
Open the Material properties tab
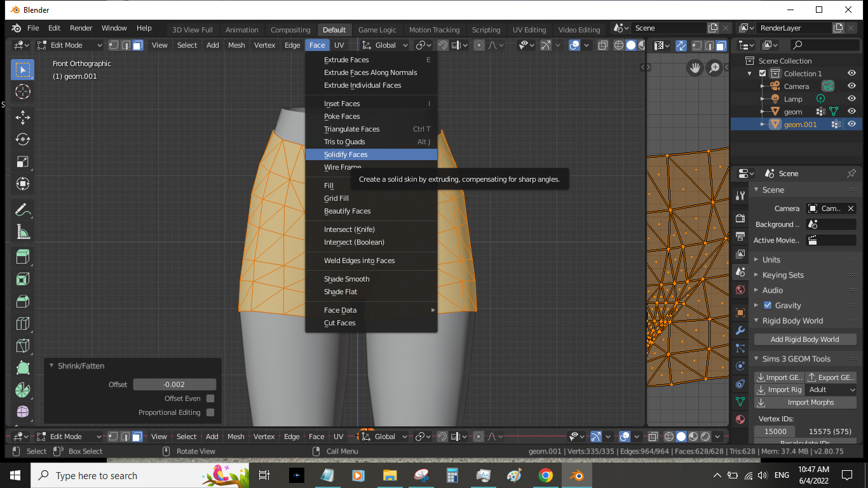click(740, 419)
